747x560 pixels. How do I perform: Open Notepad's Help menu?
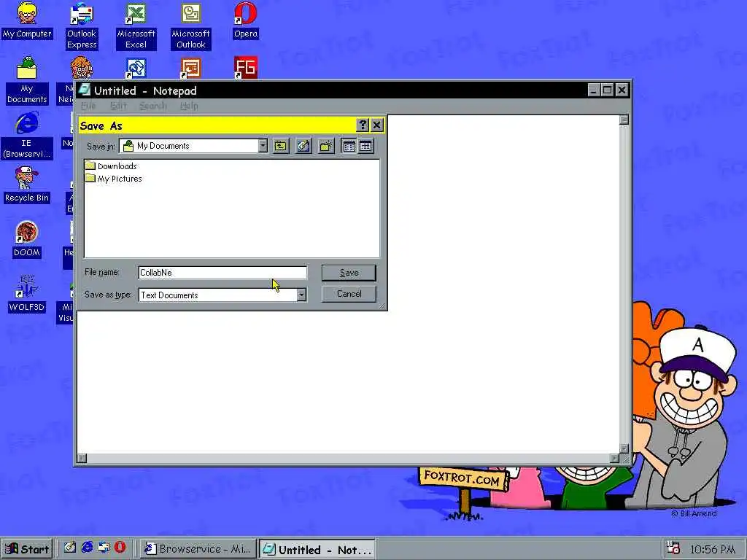pyautogui.click(x=189, y=106)
